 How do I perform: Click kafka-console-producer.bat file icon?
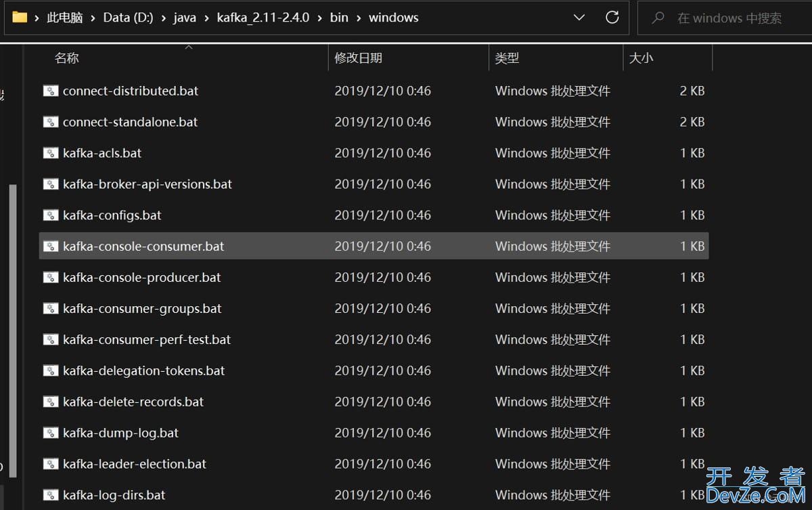tap(50, 278)
